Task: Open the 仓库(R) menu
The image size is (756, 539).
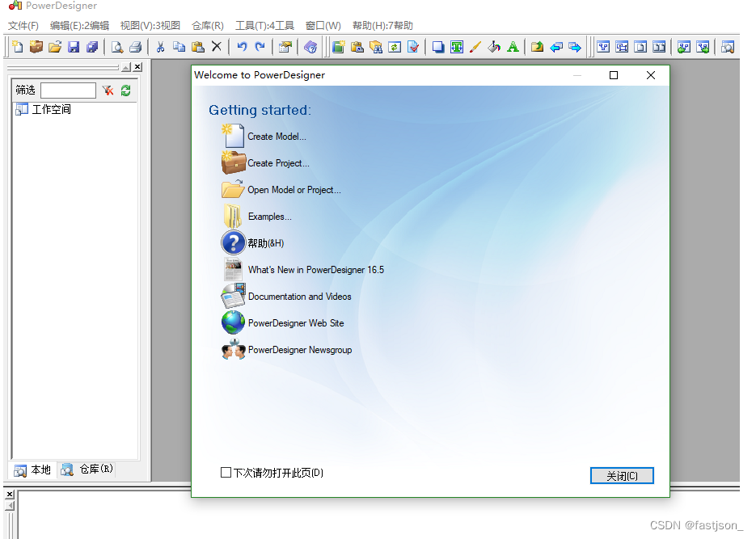Action: (x=208, y=26)
